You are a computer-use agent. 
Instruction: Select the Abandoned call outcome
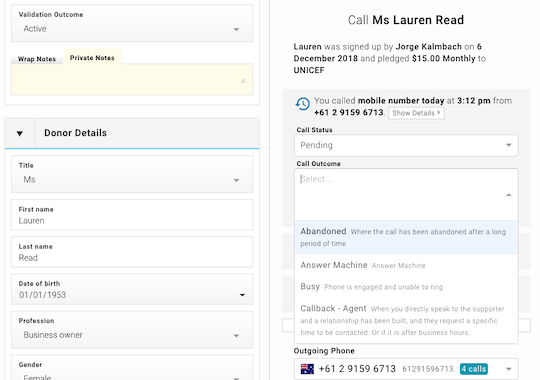coord(406,237)
